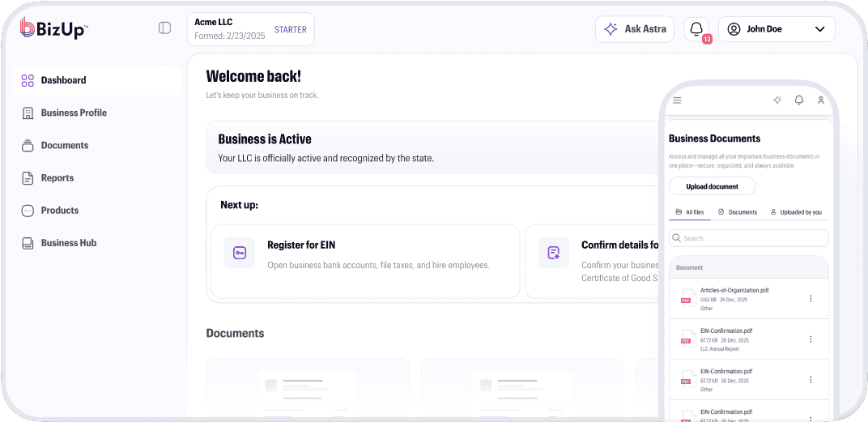
Task: Click the Documents sidebar icon
Action: pyautogui.click(x=28, y=146)
